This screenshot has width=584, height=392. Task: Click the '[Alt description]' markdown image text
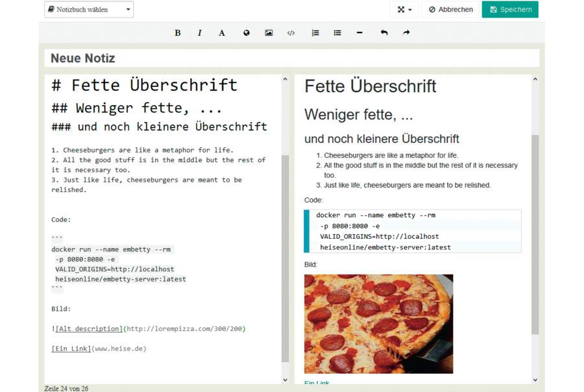click(x=89, y=328)
